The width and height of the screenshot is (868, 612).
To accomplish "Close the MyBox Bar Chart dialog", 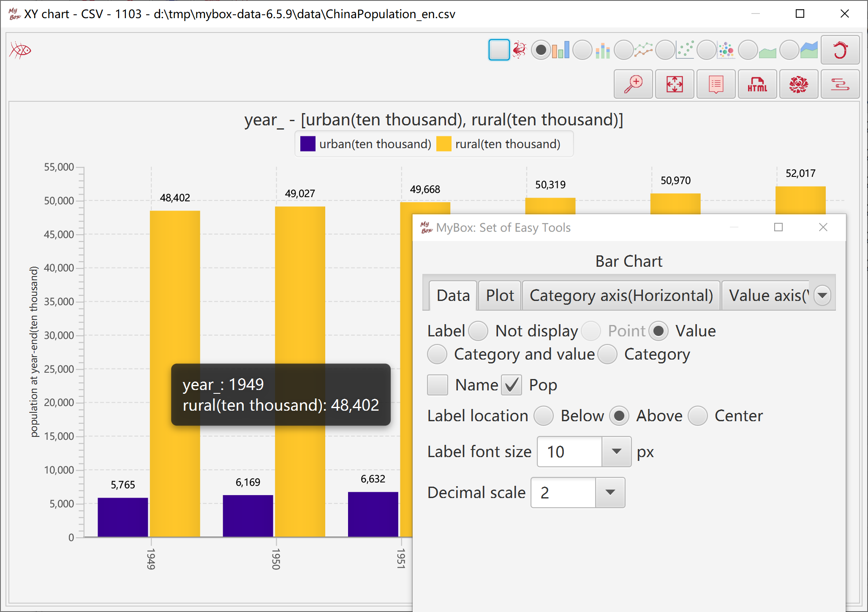I will (x=823, y=227).
